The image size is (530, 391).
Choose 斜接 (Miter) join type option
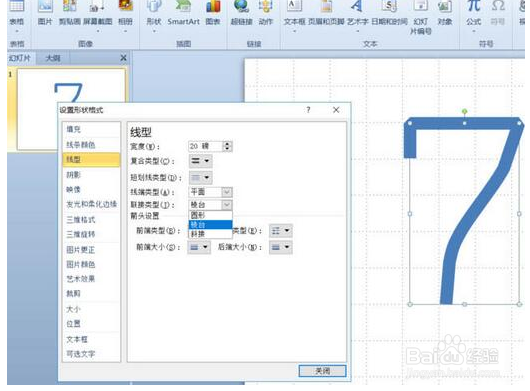[x=210, y=234]
